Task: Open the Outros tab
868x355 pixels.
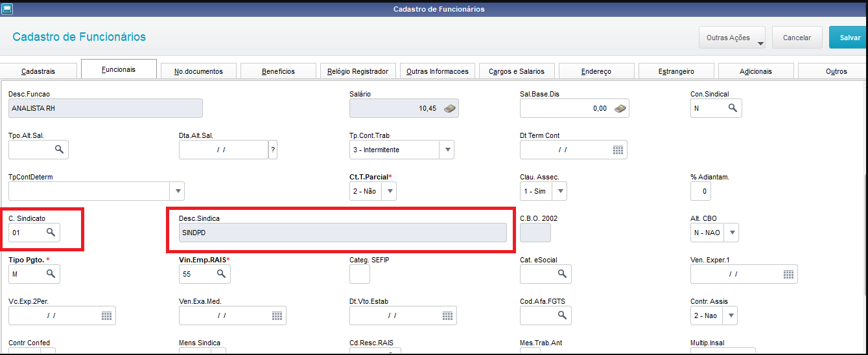Action: point(833,71)
